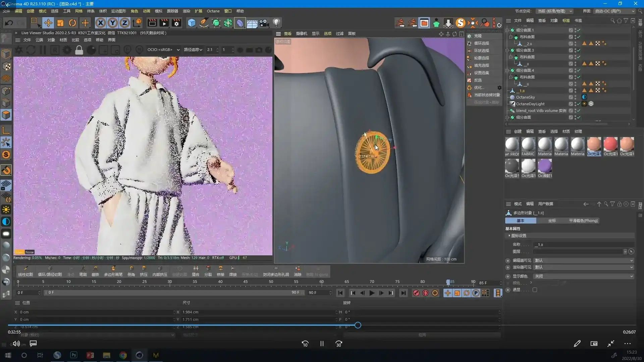Collapse the 细分曲面.3 tree node

(507, 50)
